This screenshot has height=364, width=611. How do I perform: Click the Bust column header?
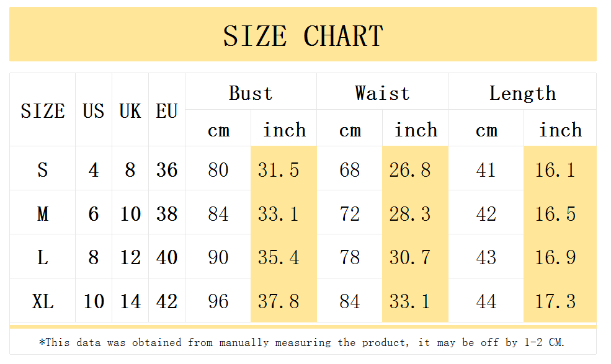click(251, 92)
